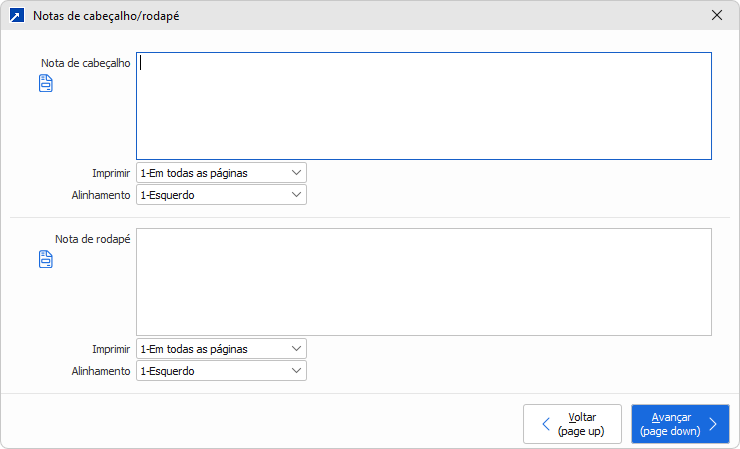
Task: Click the footer note template document icon
Action: [45, 260]
